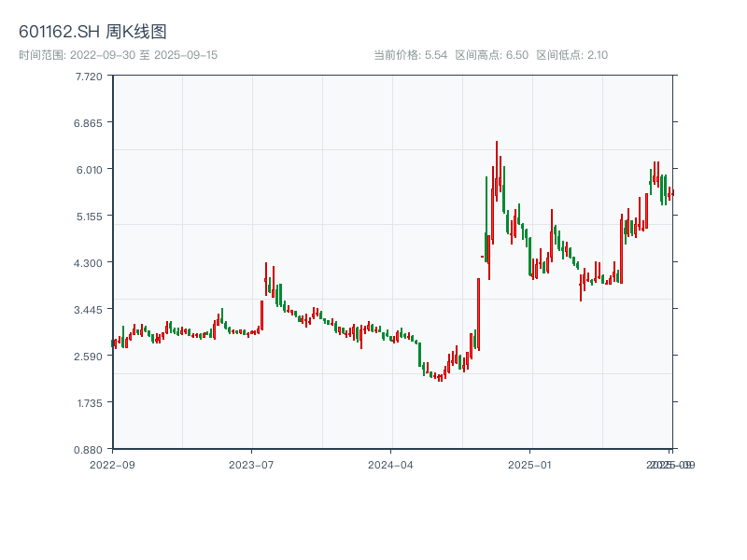The image size is (747, 560).
Task: Click the 2024-04 x-axis date label
Action: point(391,464)
